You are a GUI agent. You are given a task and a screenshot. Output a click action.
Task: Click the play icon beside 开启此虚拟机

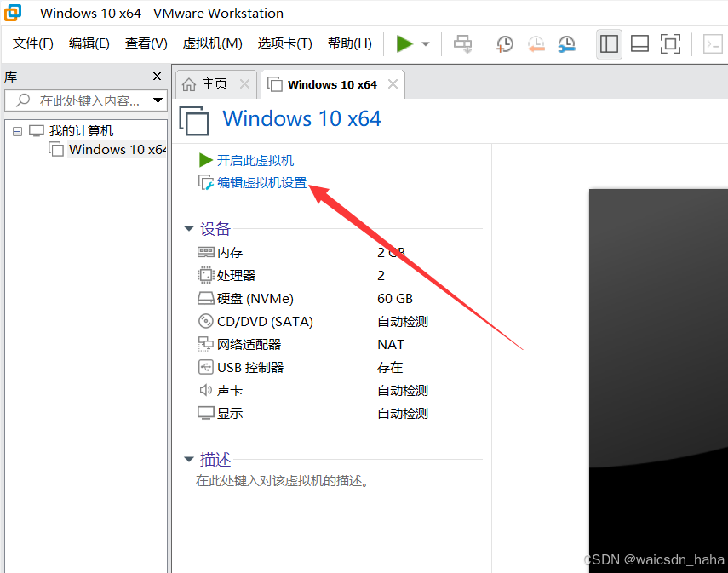point(205,160)
